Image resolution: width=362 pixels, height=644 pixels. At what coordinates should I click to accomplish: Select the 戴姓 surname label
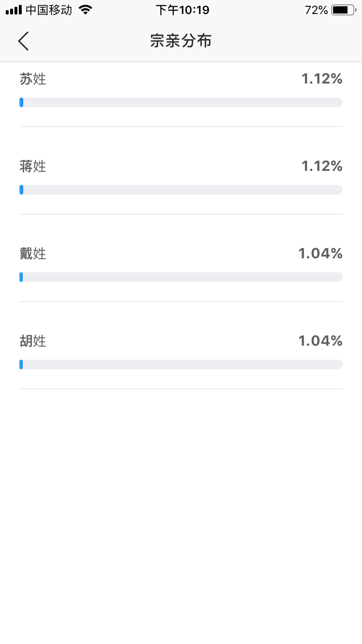tap(33, 253)
